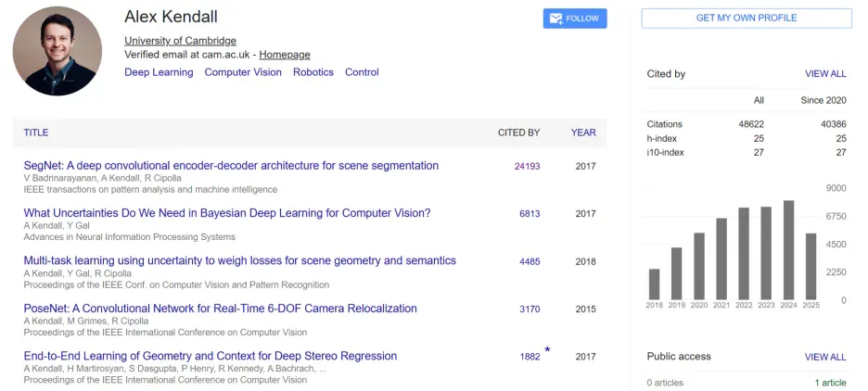Open the PoseNet paper link
Viewport: 868px width, 391px height.
[221, 309]
